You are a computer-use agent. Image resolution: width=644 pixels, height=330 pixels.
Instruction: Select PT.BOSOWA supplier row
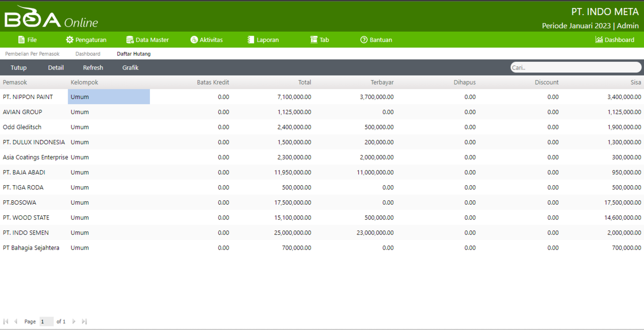[322, 202]
